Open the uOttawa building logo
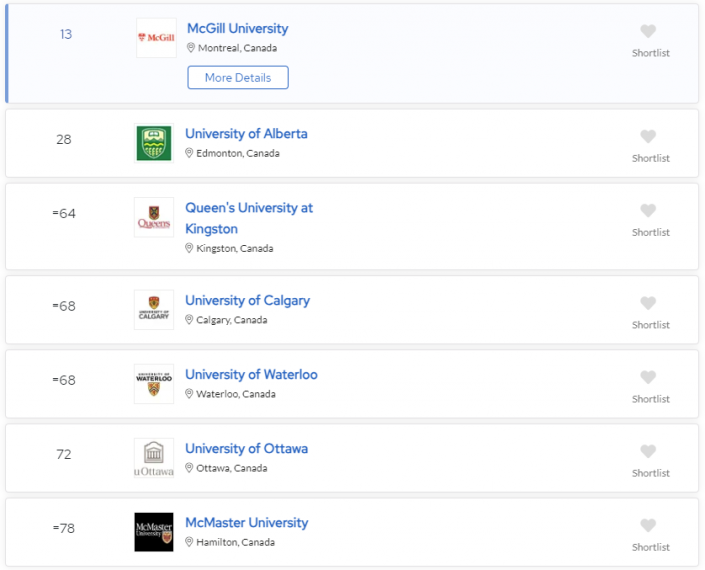Screen dimensions: 705x570 pyautogui.click(x=154, y=458)
